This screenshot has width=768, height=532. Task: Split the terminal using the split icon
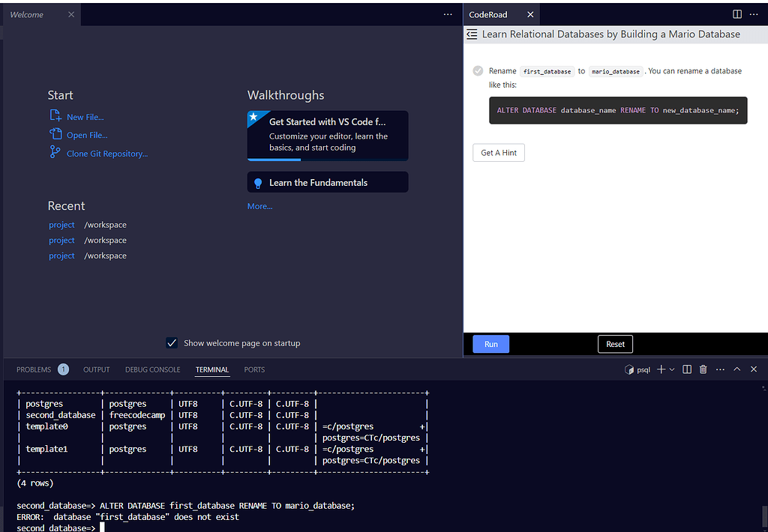[685, 369]
